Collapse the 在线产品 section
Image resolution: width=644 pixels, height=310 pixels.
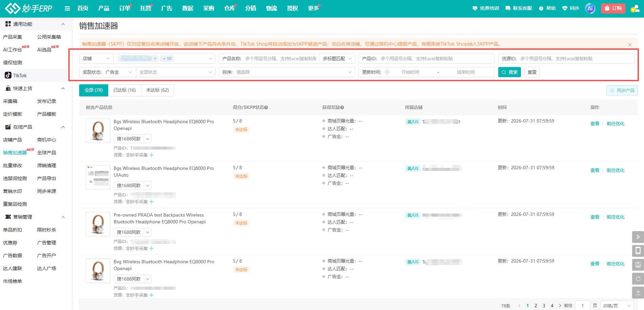tap(63, 127)
